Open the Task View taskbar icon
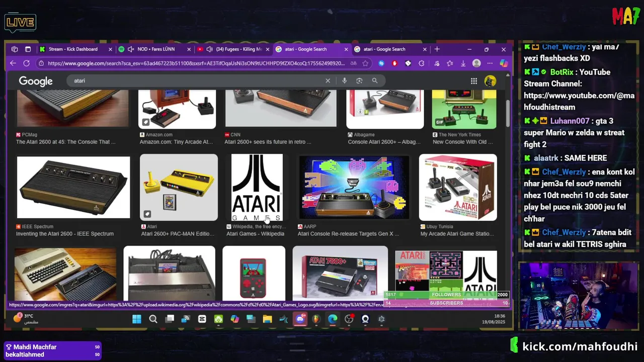Screen dimensions: 644x362 170,319
